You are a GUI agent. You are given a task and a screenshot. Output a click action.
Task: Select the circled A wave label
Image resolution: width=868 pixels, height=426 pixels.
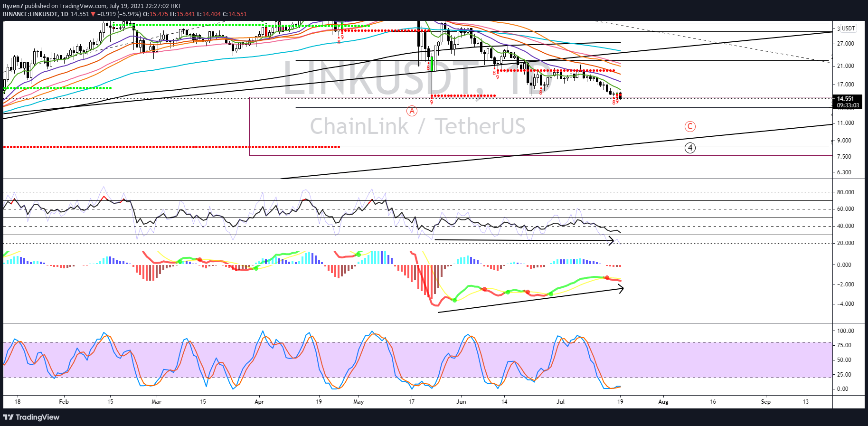point(412,111)
